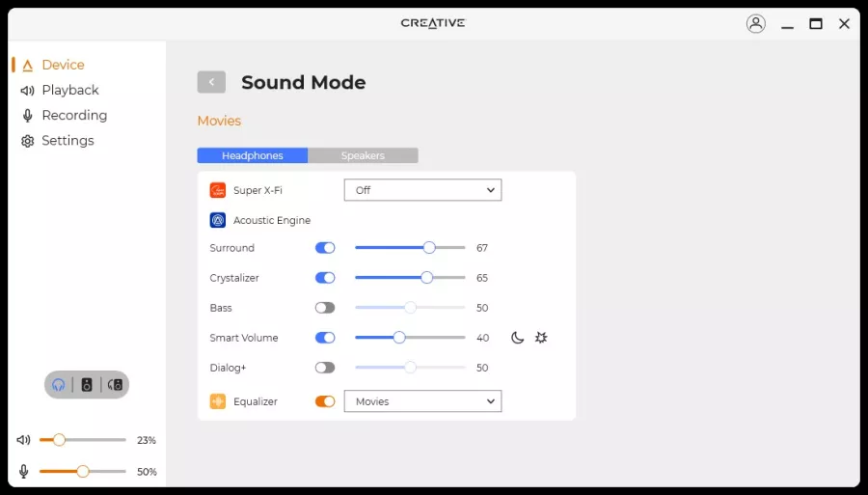Click the Dialog+ slider handle at 50
Viewport: 868px width, 495px height.
pyautogui.click(x=410, y=367)
